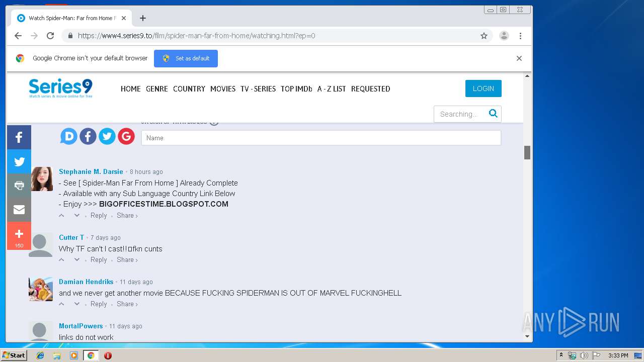Go to MOVIES section
This screenshot has width=644, height=362.
(x=223, y=88)
